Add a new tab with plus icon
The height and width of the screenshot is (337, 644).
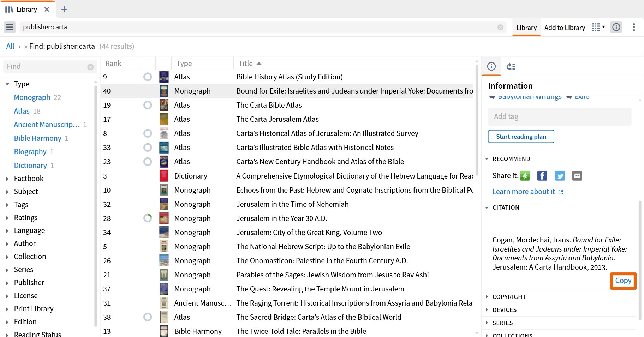click(x=64, y=10)
